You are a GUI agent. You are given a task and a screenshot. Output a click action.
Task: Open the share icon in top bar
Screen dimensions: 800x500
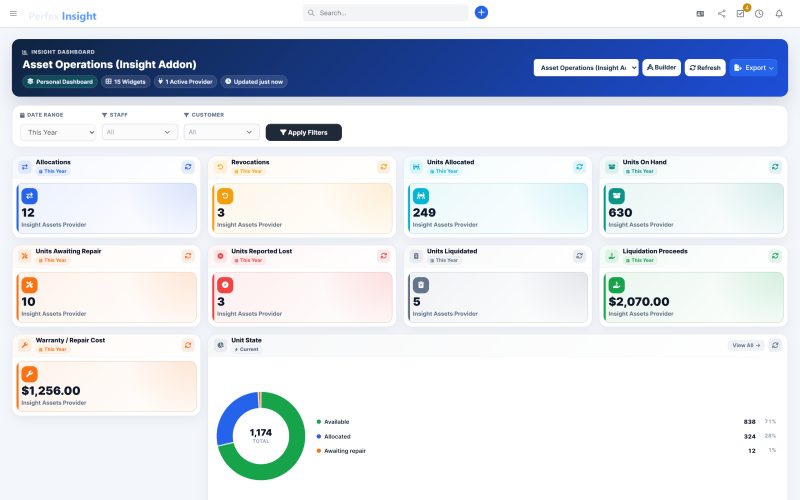[721, 14]
